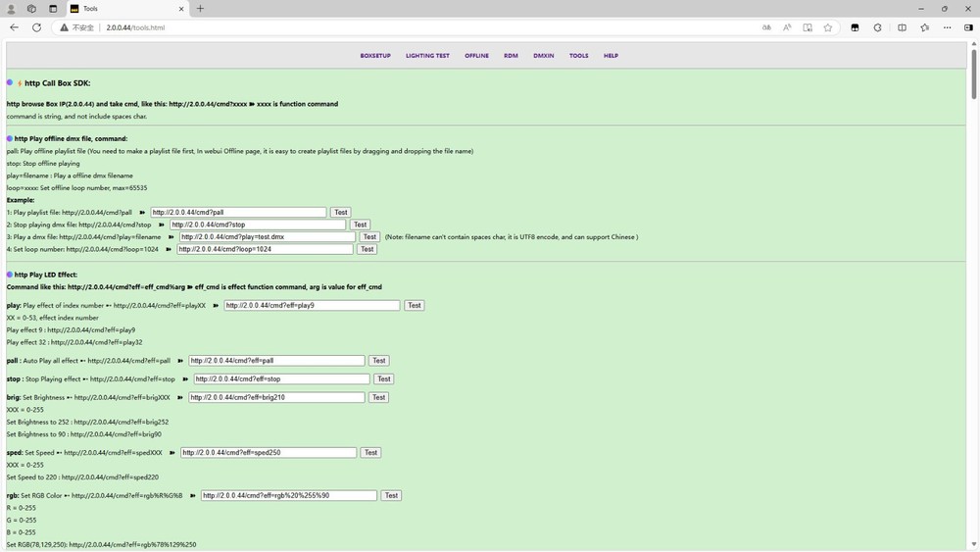Image resolution: width=980 pixels, height=552 pixels.
Task: Switch to the OFFLINE page
Action: pyautogui.click(x=476, y=56)
